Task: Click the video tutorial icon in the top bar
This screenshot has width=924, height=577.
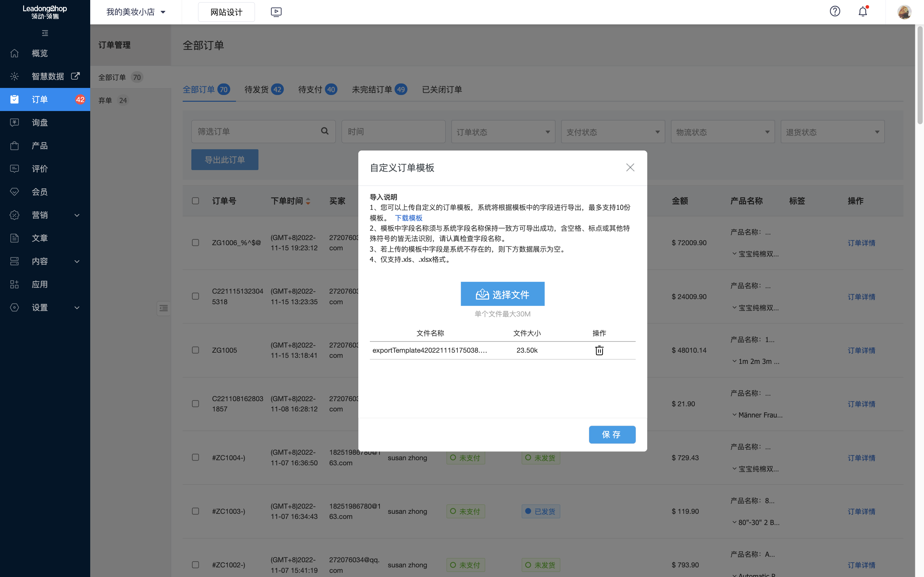Action: (x=275, y=12)
